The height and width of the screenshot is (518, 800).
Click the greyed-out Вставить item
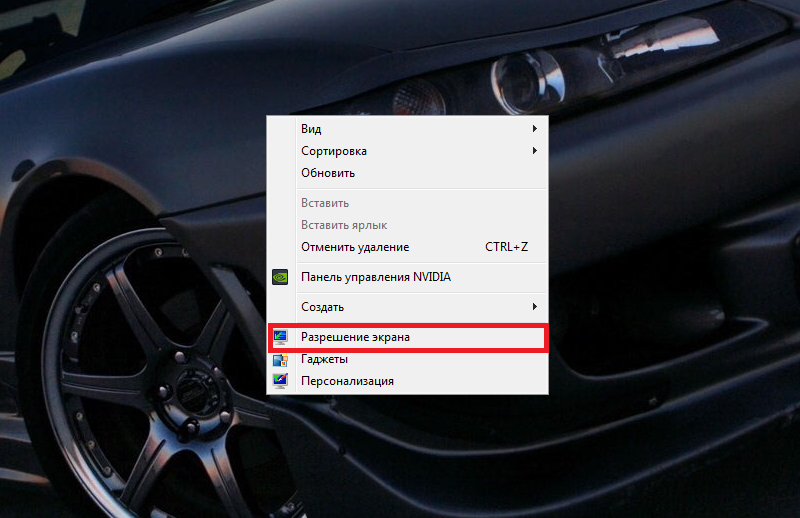325,203
